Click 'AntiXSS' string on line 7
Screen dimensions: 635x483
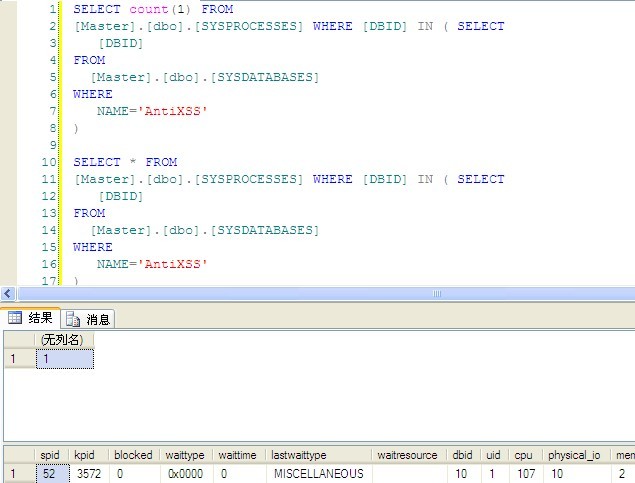click(x=173, y=111)
